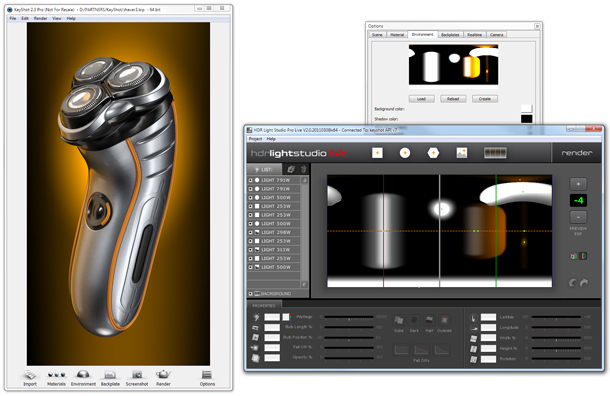Add a rectangular light in HDR Light Studio

pos(377,153)
